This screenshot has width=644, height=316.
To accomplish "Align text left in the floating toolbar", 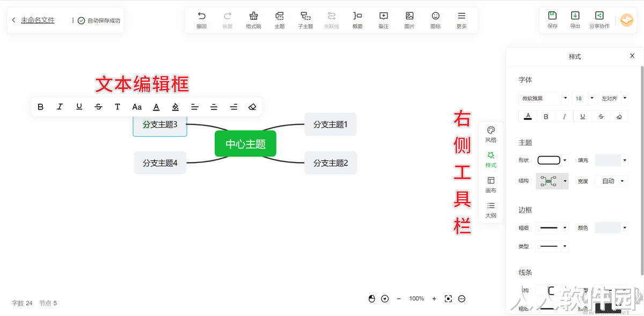I will [x=195, y=107].
